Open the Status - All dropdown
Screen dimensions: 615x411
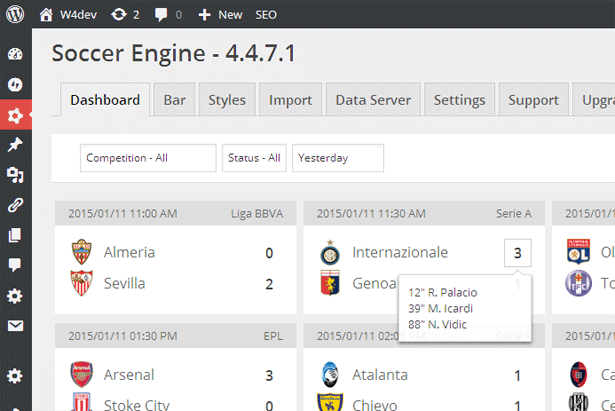254,158
